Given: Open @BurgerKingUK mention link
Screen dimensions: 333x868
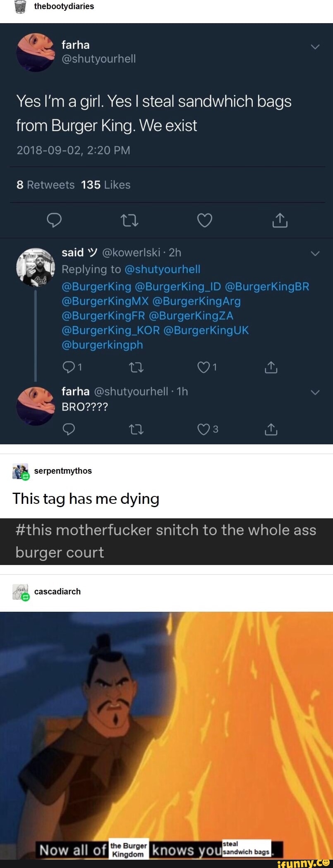Looking at the screenshot, I should [206, 330].
